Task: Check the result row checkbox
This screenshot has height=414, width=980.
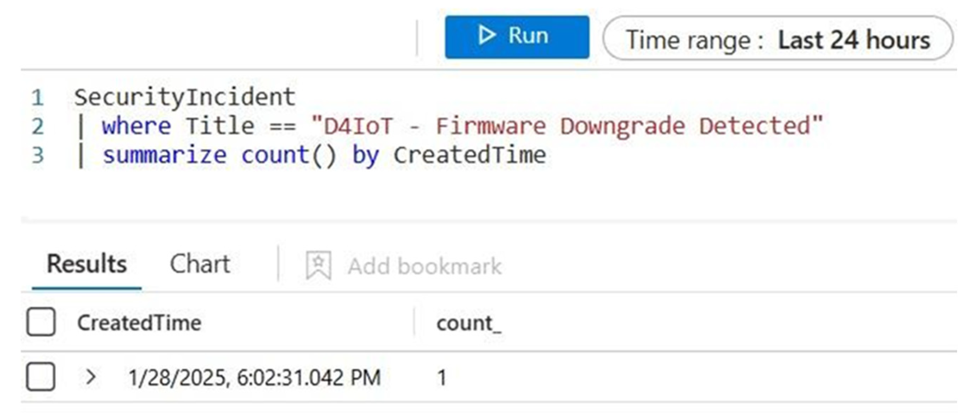Action: pyautogui.click(x=41, y=377)
